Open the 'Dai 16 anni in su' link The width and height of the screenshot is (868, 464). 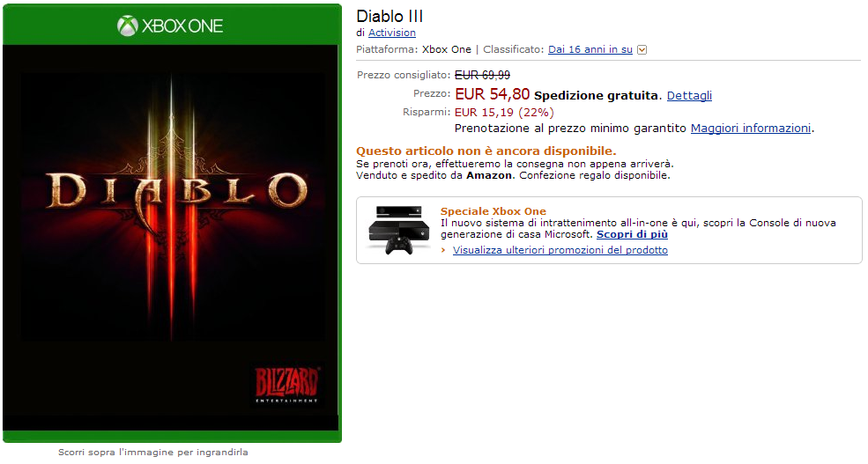tap(590, 49)
